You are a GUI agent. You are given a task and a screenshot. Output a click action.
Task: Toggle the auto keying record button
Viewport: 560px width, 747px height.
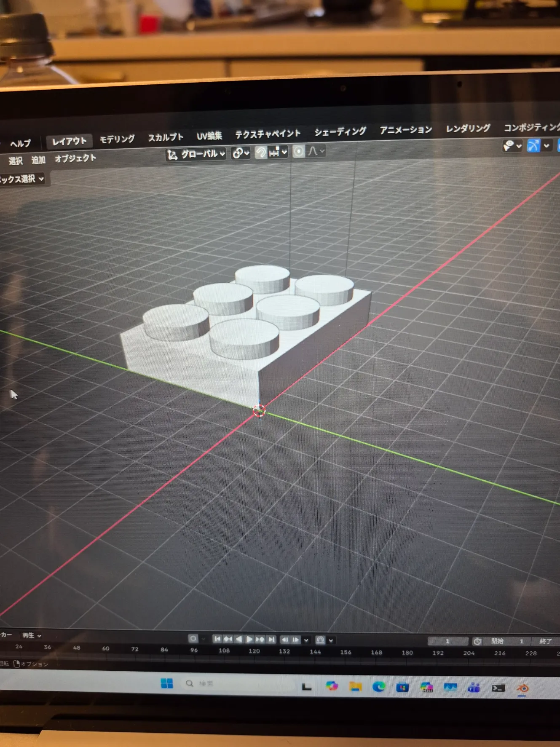[x=193, y=639]
